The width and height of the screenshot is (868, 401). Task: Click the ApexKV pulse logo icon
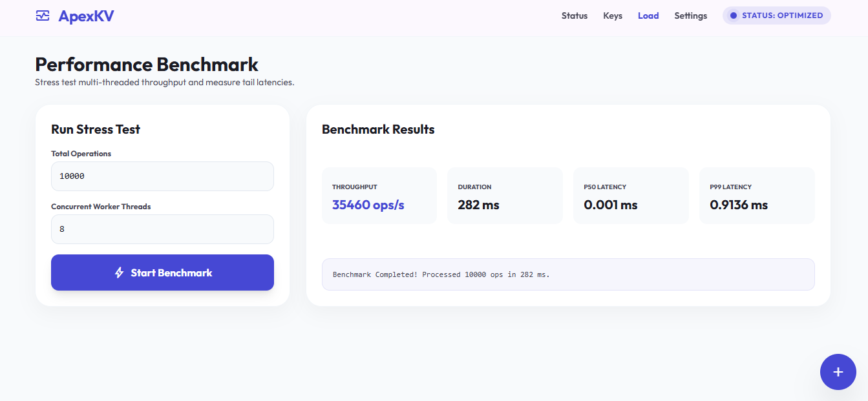click(x=43, y=15)
